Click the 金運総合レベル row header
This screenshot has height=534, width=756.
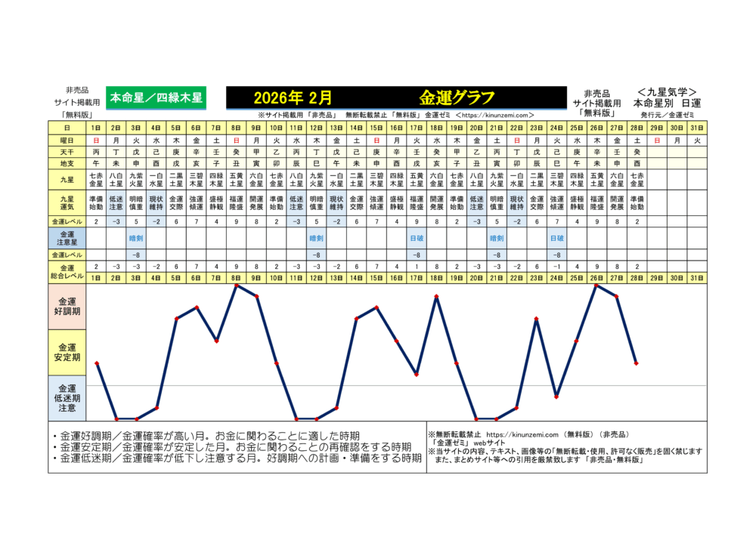coord(68,272)
